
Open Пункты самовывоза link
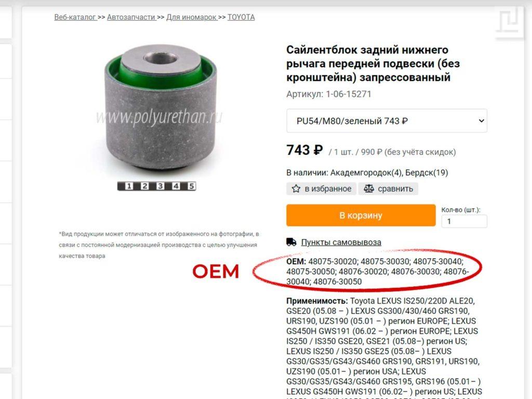pyautogui.click(x=341, y=242)
